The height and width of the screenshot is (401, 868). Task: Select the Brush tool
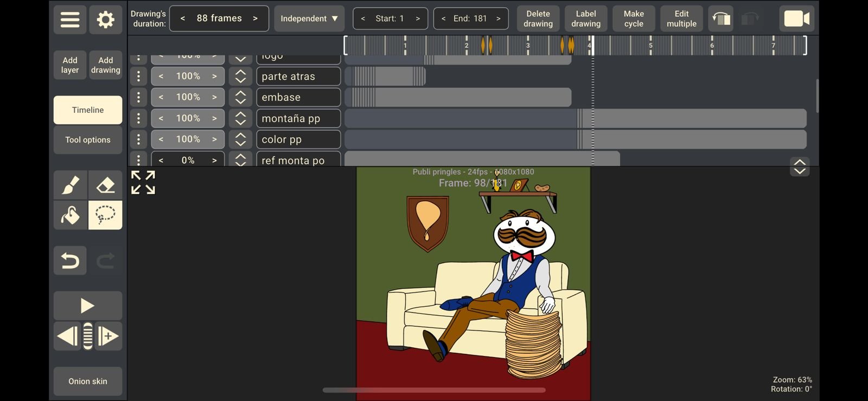[70, 186]
